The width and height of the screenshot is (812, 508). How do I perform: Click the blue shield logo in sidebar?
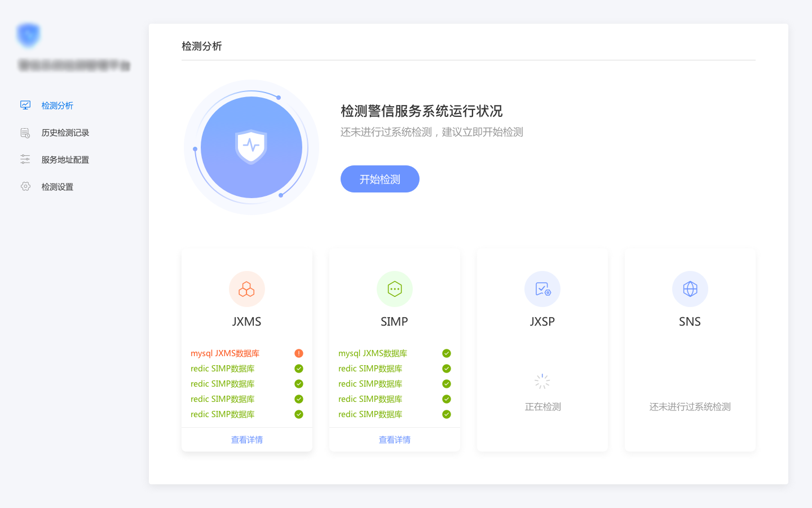click(28, 35)
